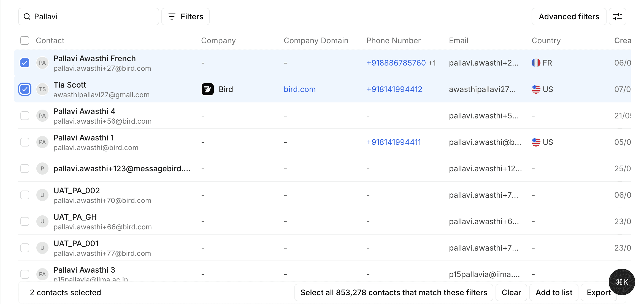Click the French flag icon

[536, 63]
